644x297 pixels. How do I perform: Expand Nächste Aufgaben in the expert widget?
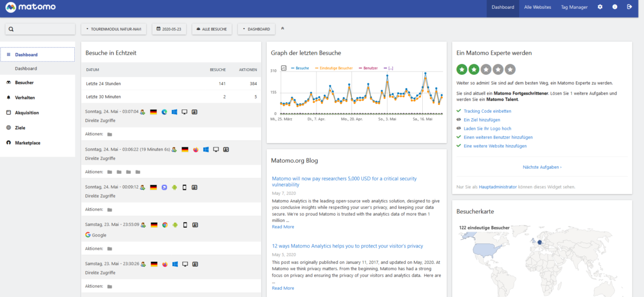(542, 167)
